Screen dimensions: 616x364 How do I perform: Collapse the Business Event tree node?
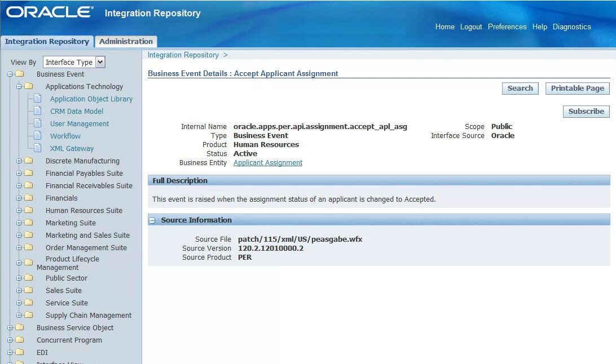tap(10, 74)
